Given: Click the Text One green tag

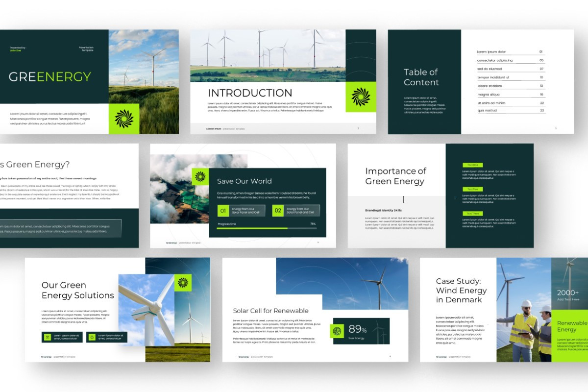Looking at the screenshot, I should (x=473, y=166).
